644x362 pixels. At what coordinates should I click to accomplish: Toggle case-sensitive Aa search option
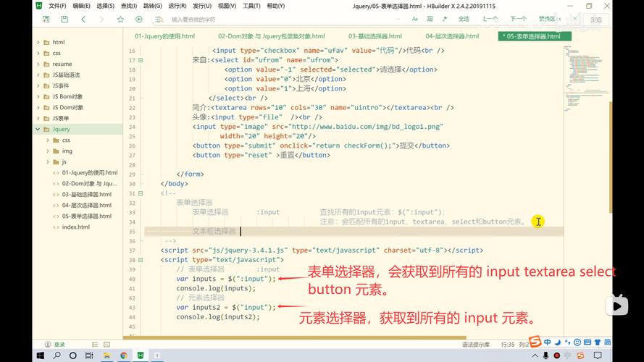[x=415, y=19]
